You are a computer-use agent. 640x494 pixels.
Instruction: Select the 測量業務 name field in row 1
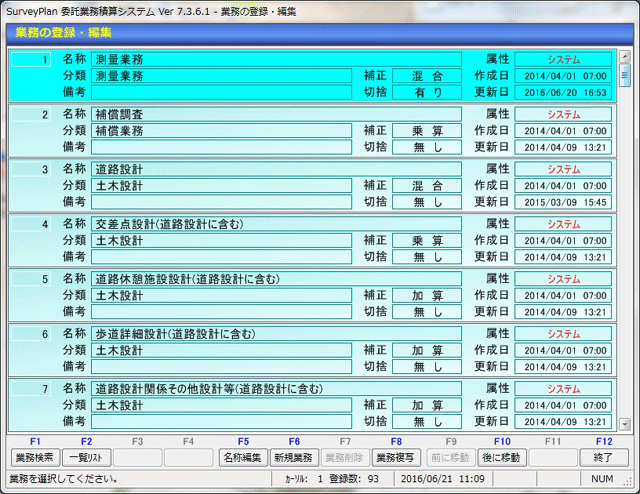(x=276, y=60)
